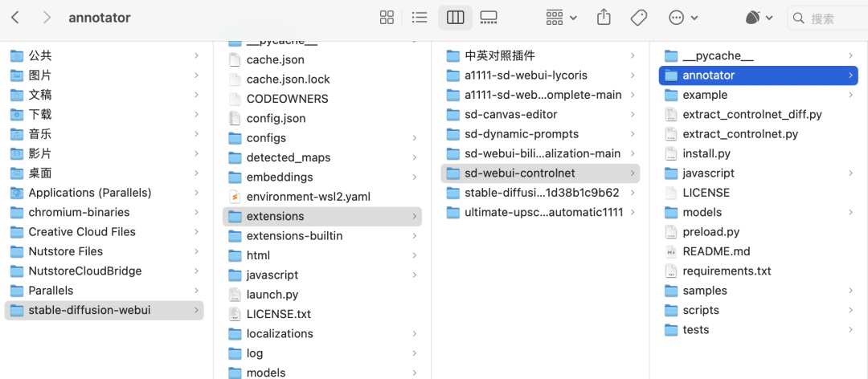Click the search field
This screenshot has height=379, width=868.
[x=828, y=18]
